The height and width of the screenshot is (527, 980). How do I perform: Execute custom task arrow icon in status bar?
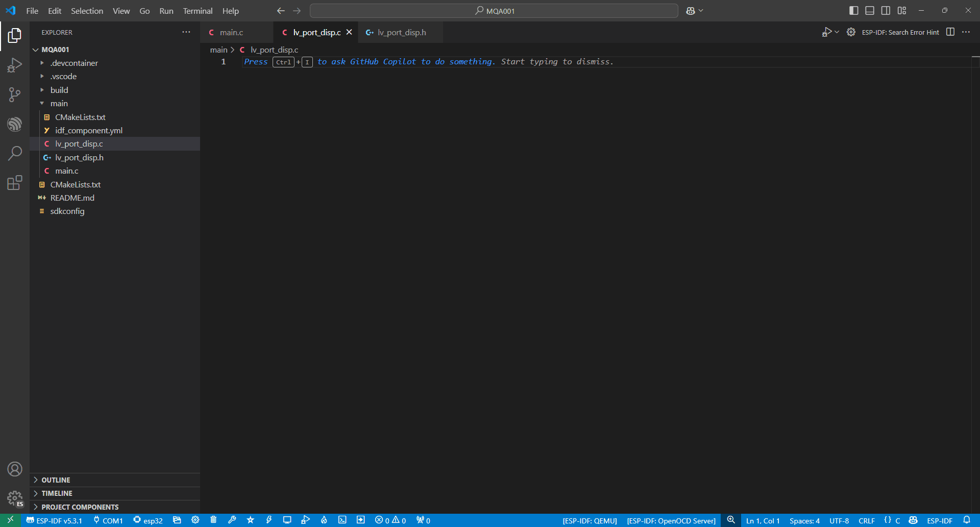coord(361,520)
